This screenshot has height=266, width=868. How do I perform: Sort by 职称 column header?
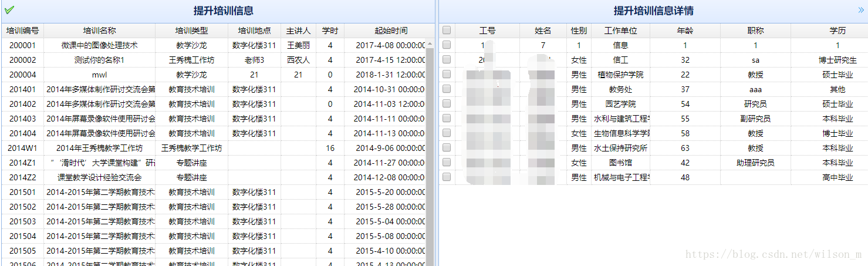[x=755, y=31]
